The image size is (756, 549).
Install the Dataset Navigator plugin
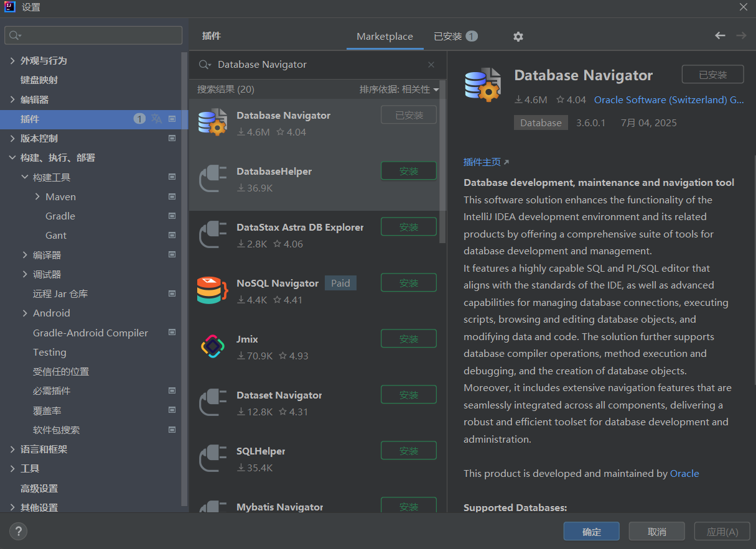[409, 395]
